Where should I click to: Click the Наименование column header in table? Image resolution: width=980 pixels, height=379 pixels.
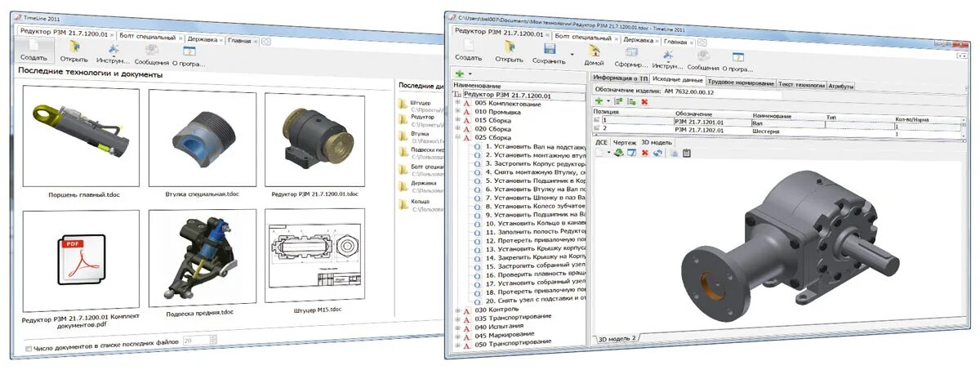point(773,116)
